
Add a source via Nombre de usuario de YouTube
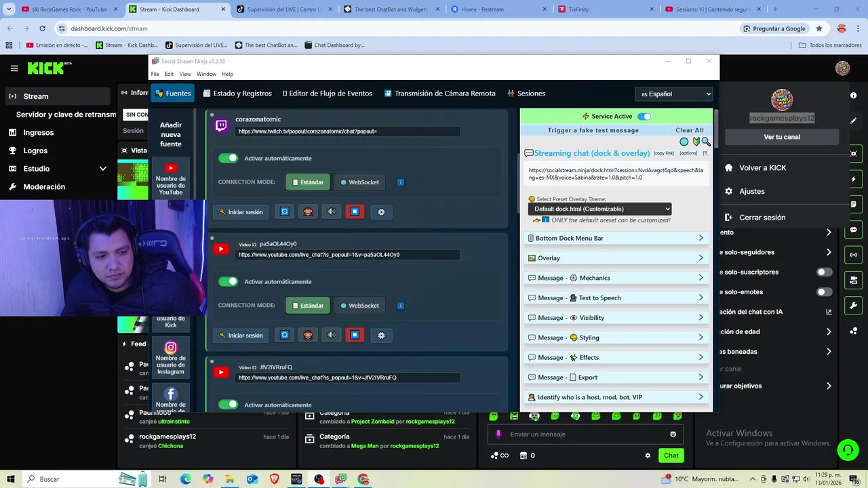tap(171, 178)
